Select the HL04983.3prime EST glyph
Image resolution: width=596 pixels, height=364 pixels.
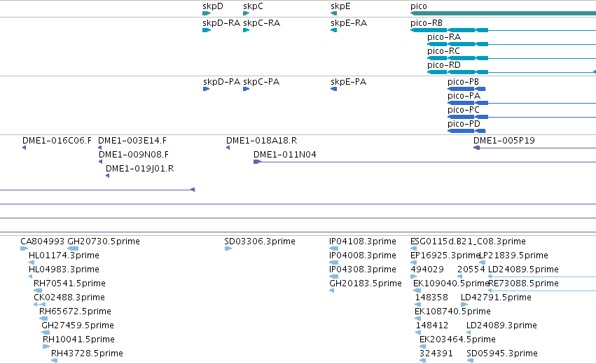pos(30,276)
